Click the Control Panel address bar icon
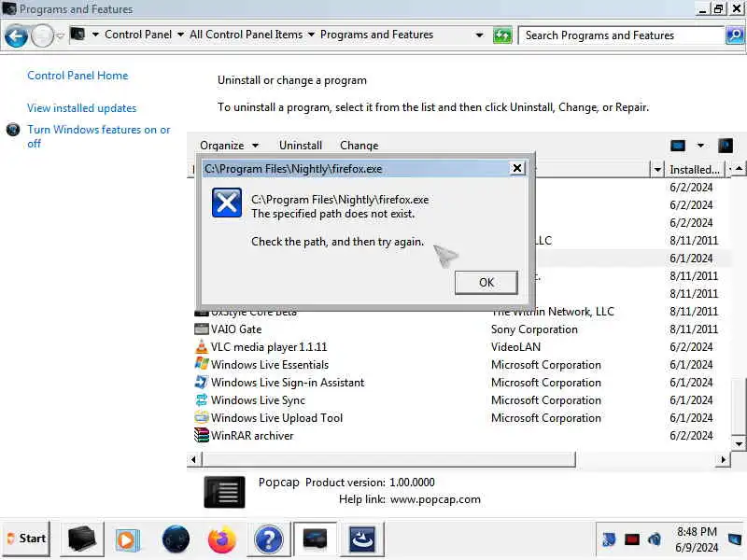The image size is (747, 560). 78,35
